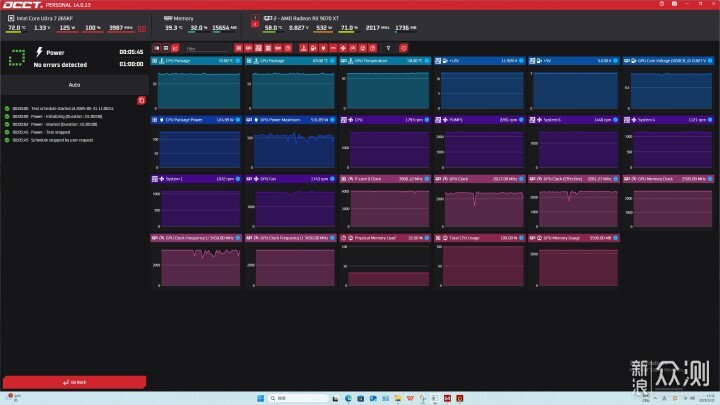Open info icon on GPU Core Voltage graph
Viewport: 720px width, 405px height.
(710, 61)
